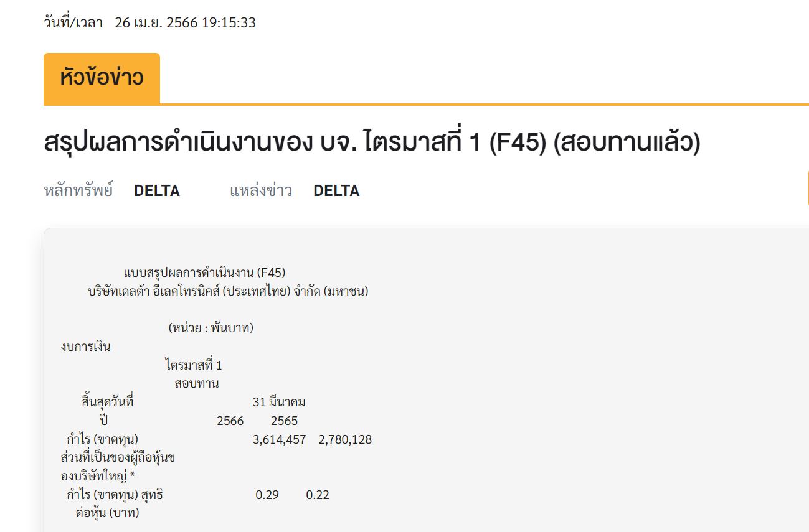Click the แบบสรุปผลการดำเนินงาน (F45) title line
This screenshot has height=532, width=809.
tap(205, 273)
